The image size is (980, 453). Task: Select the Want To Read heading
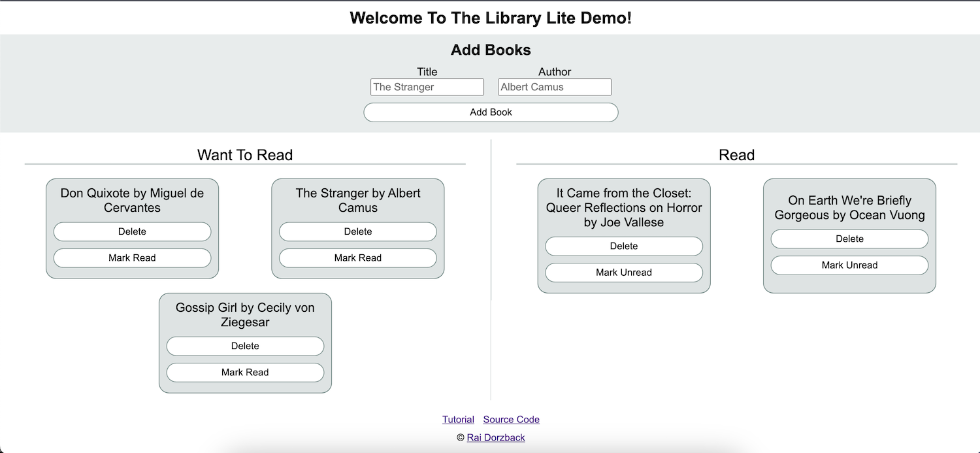(x=245, y=155)
